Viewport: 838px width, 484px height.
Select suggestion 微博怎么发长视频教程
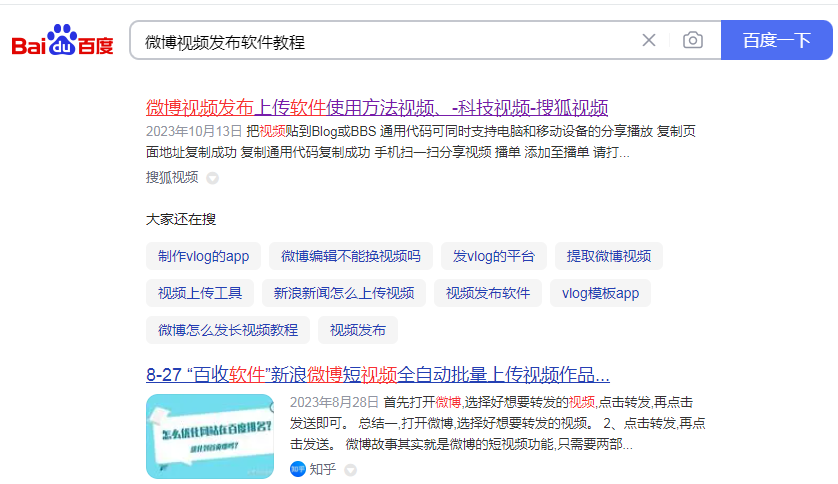228,330
